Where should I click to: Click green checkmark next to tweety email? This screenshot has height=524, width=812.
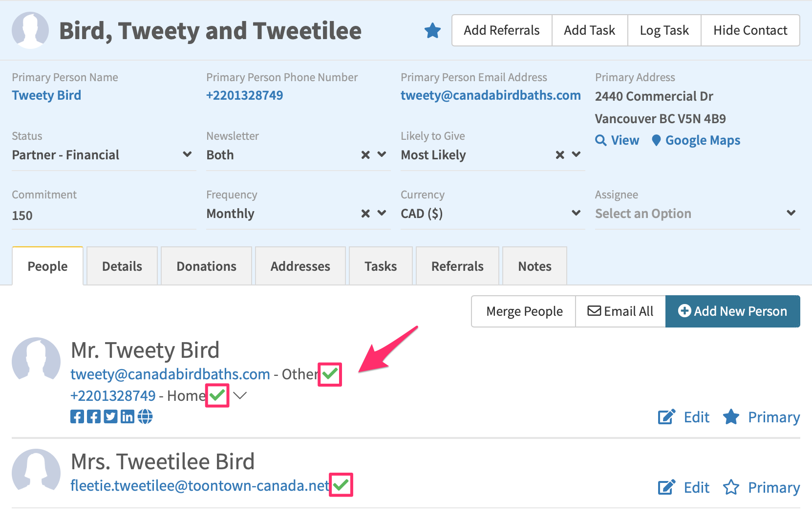(330, 374)
